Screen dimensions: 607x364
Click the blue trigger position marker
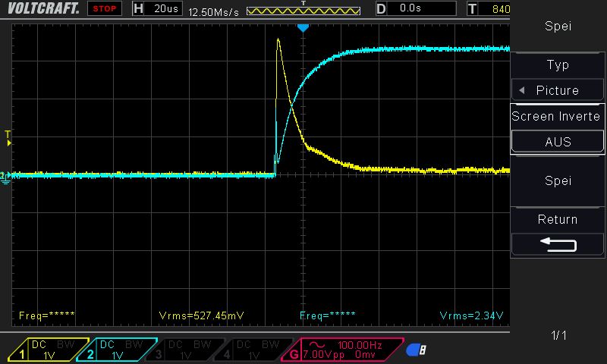click(303, 28)
